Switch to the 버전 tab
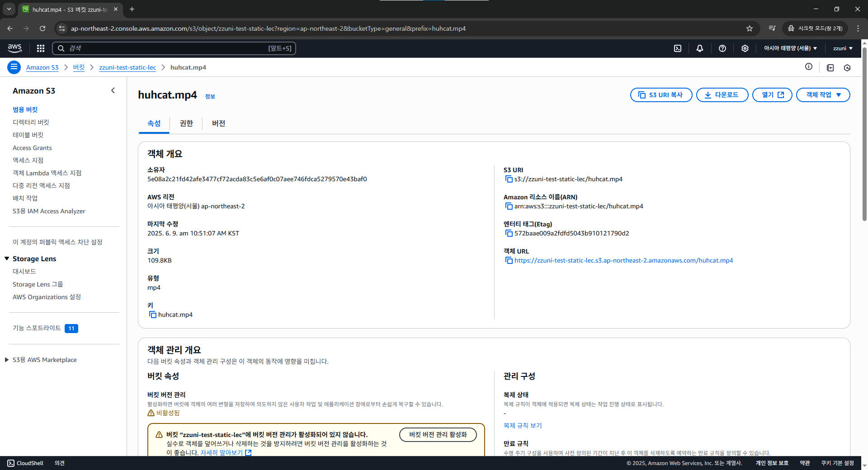 click(218, 123)
